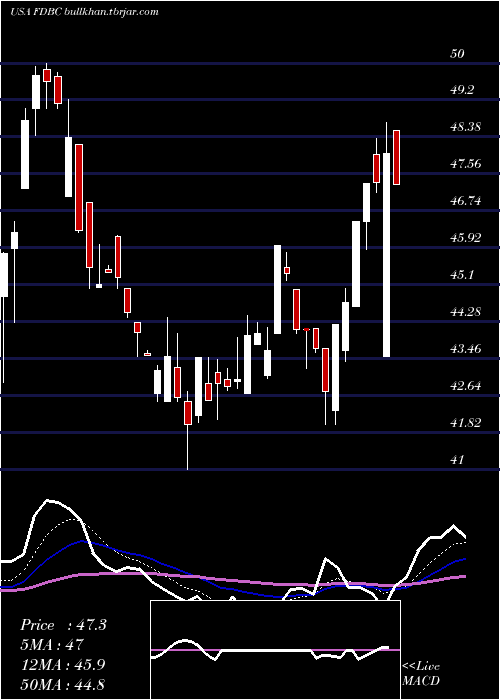Select the 45.1 price axis label
Image resolution: width=500 pixels, height=700 pixels.
click(462, 275)
